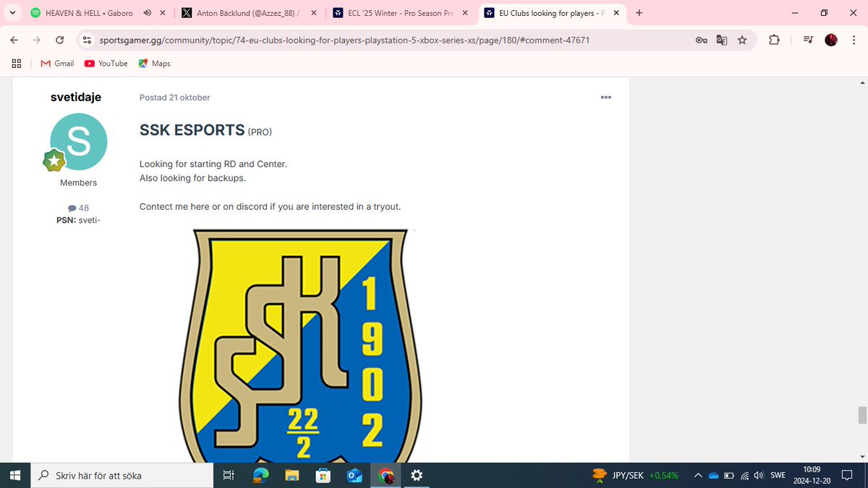
Task: Open a new browser tab
Action: [x=639, y=13]
